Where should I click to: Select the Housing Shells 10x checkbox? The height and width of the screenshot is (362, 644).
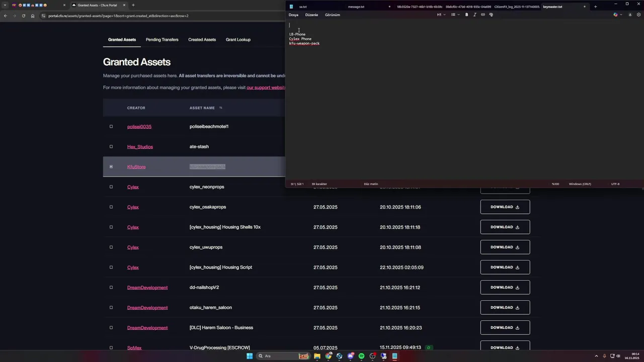click(x=111, y=227)
